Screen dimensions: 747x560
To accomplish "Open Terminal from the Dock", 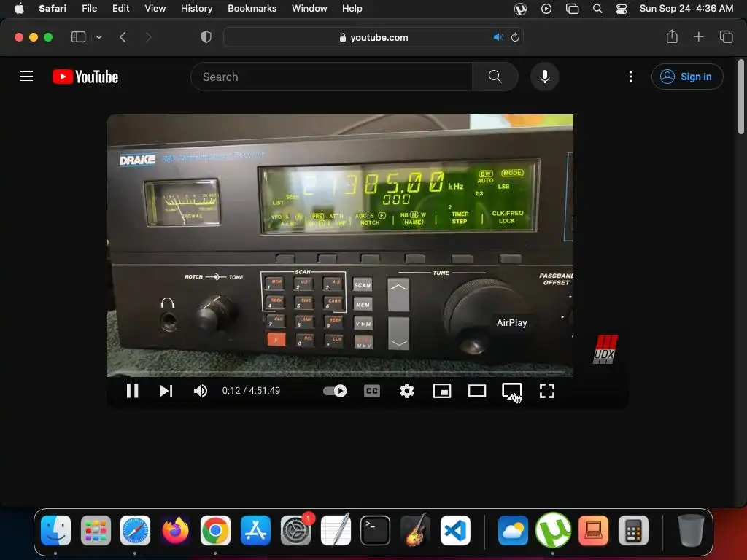I will [376, 530].
